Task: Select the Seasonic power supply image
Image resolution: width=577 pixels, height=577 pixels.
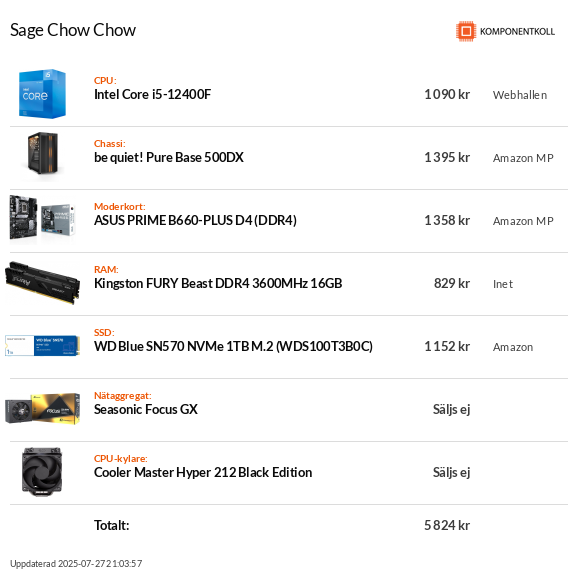Action: click(x=42, y=408)
